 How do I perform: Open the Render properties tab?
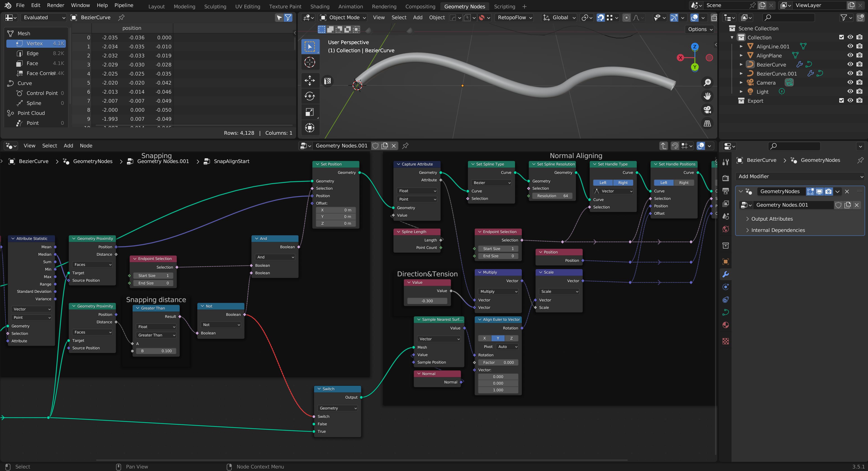click(726, 178)
